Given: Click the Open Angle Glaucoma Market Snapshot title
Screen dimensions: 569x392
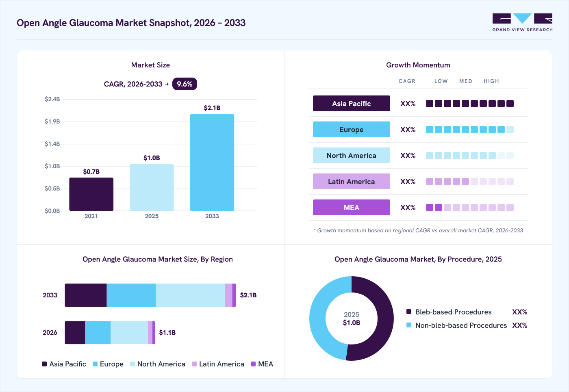Looking at the screenshot, I should pyautogui.click(x=131, y=23).
